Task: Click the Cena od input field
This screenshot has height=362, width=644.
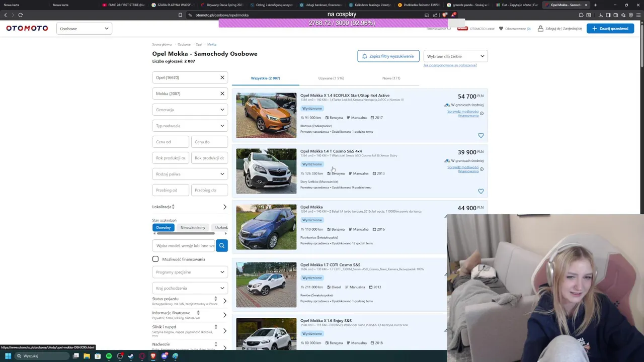Action: 171,142
